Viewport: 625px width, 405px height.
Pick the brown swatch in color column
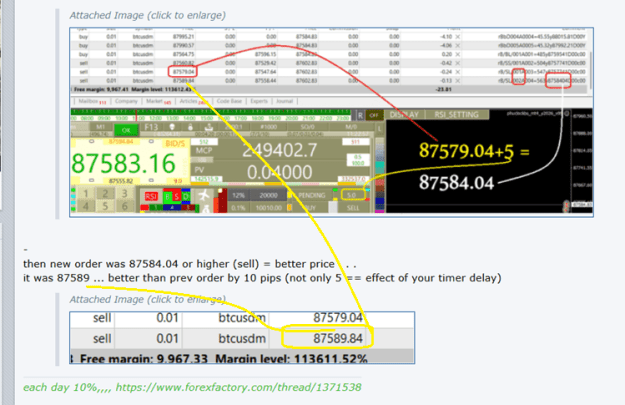[380, 188]
